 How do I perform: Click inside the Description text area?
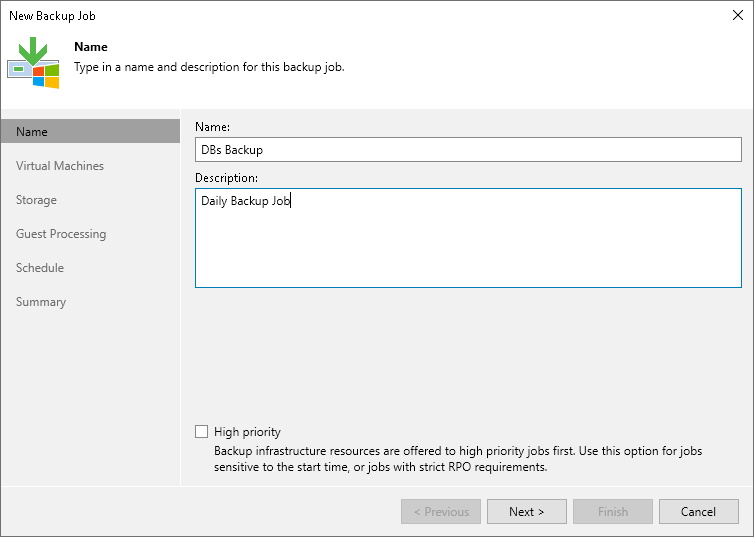[468, 238]
